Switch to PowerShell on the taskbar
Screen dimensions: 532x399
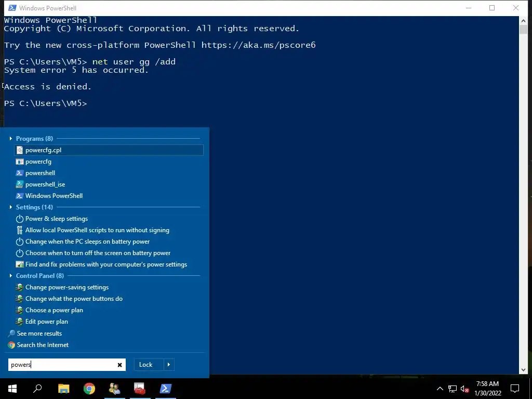166,389
